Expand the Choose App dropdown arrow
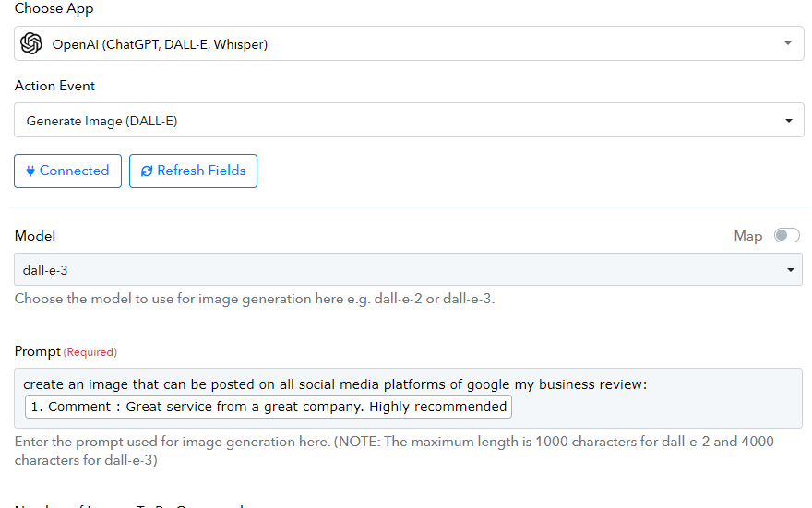 pyautogui.click(x=788, y=43)
